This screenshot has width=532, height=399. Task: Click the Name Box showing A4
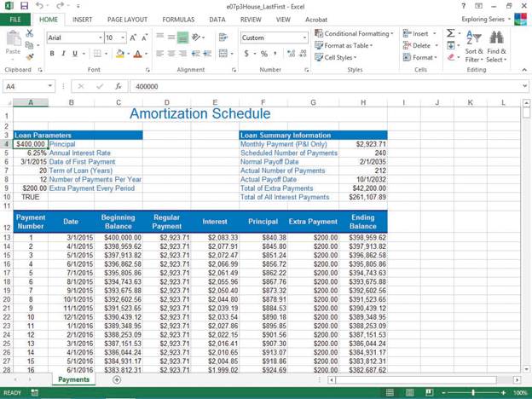click(26, 86)
